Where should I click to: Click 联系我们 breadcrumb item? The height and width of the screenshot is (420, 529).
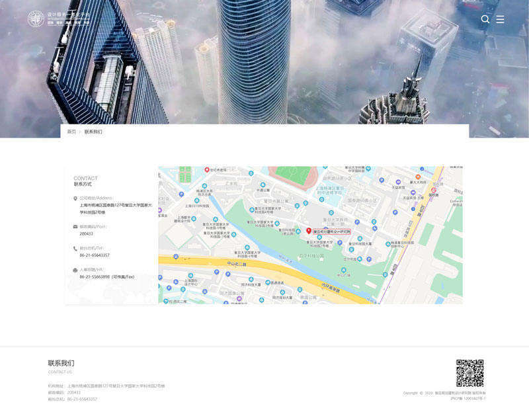coord(93,132)
